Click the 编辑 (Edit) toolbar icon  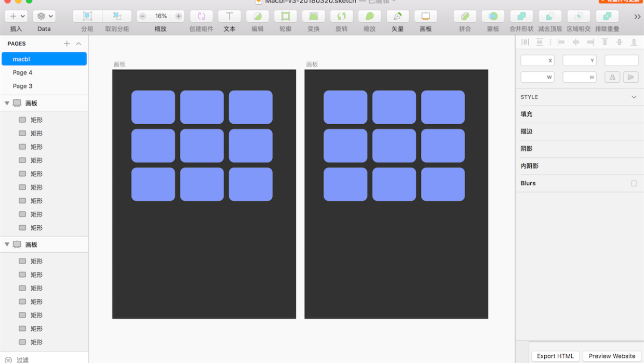pyautogui.click(x=258, y=16)
